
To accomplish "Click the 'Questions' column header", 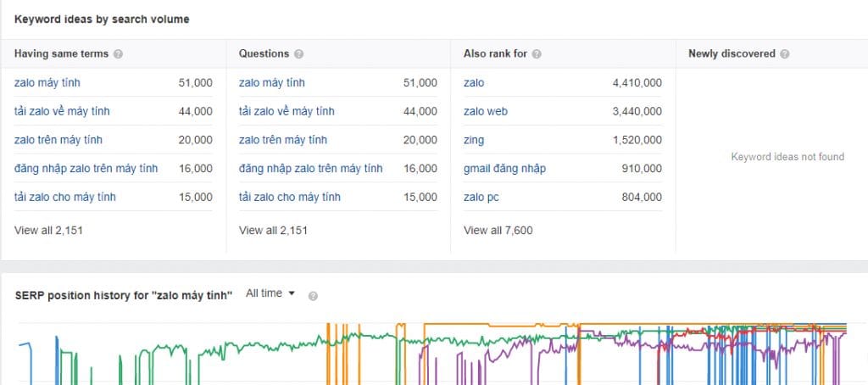I will 264,53.
